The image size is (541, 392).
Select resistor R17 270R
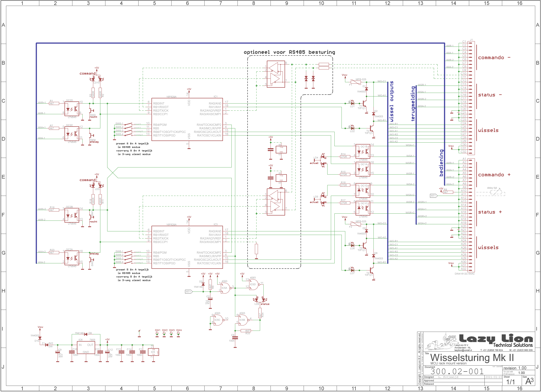point(345,203)
